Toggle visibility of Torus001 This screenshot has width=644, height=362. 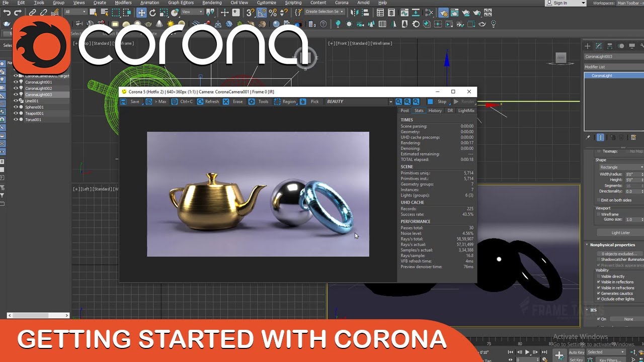(x=16, y=120)
